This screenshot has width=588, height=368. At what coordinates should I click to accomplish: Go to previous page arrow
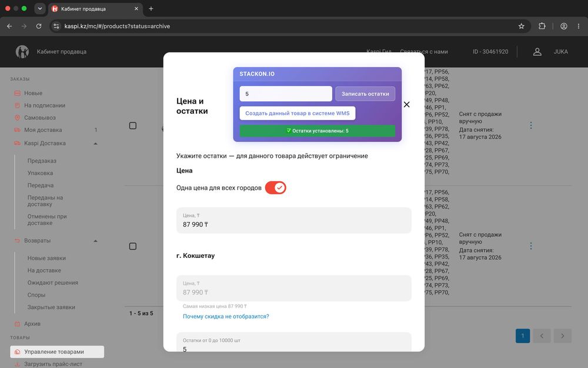[x=542, y=336]
